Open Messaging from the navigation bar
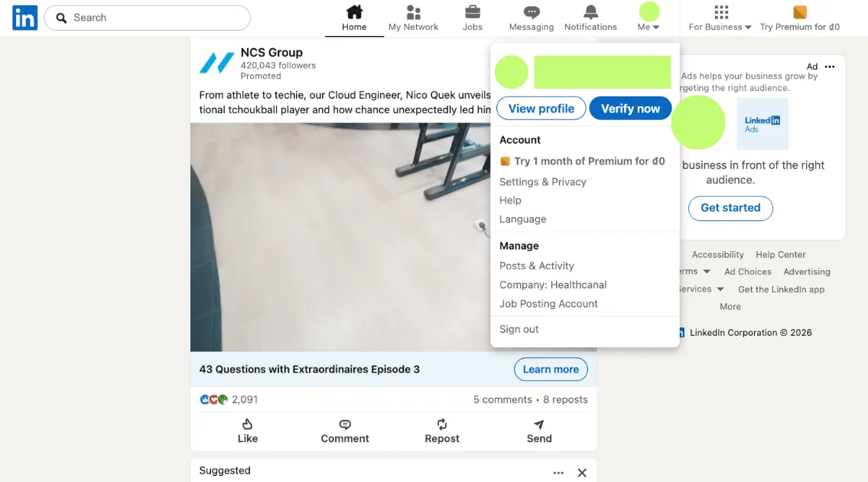The image size is (868, 482). (x=531, y=13)
